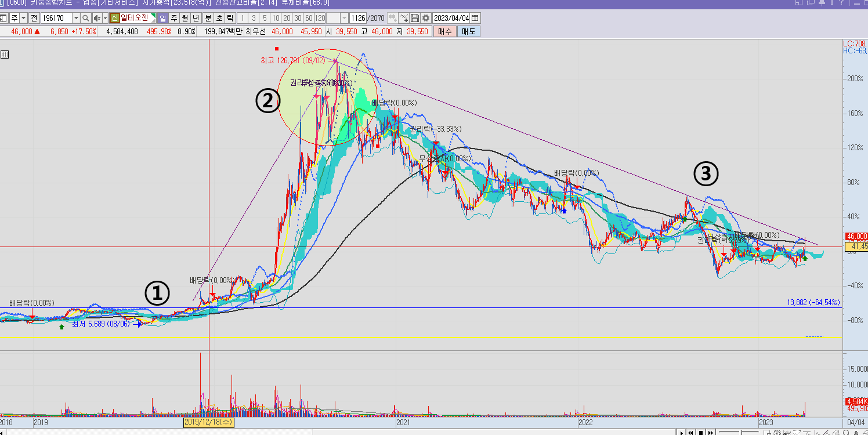The height and width of the screenshot is (435, 868).
Task: Click the stock name 알테오젠 label
Action: click(x=134, y=18)
